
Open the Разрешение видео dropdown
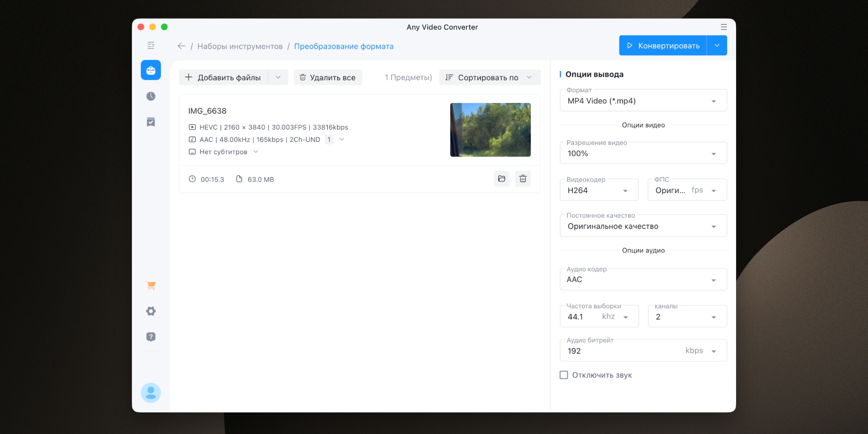click(x=643, y=153)
